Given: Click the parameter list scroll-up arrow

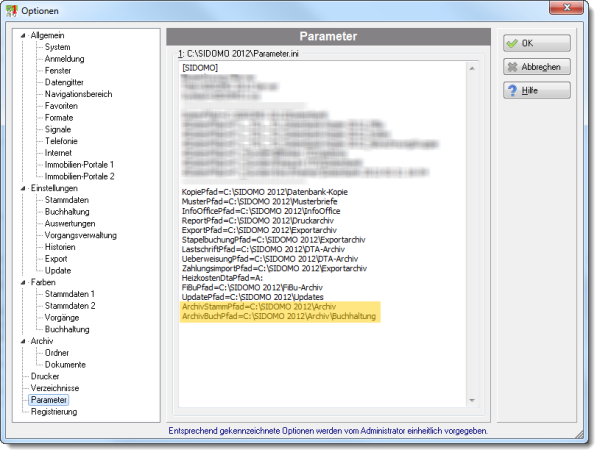Looking at the screenshot, I should (472, 68).
